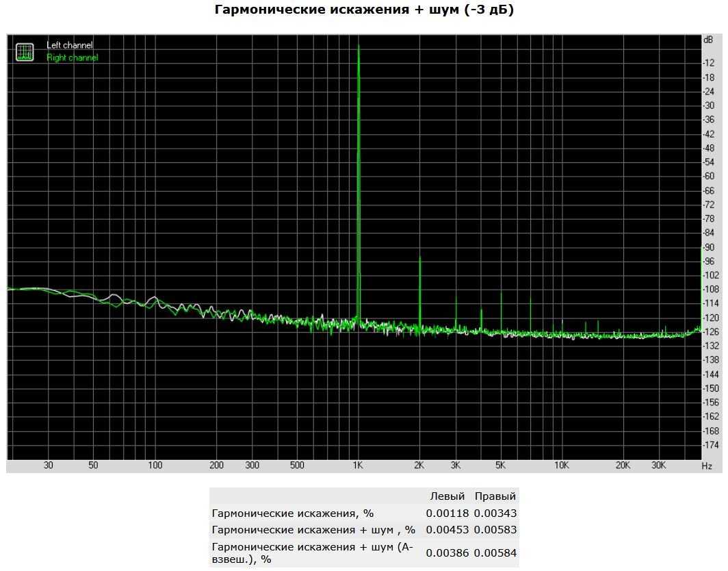Click the spectrum graph icon beside the legend
The image size is (728, 571).
25,52
